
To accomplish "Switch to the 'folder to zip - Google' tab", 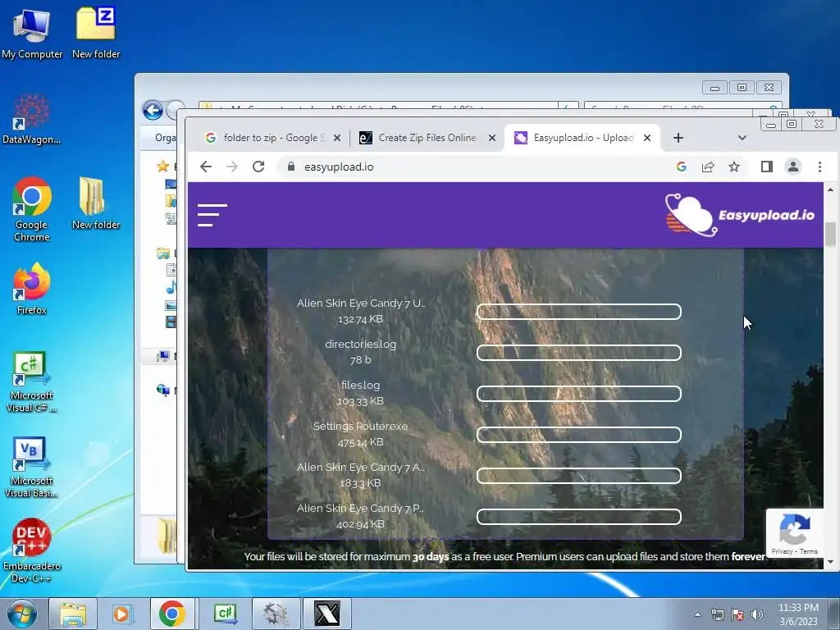I will pos(273,138).
